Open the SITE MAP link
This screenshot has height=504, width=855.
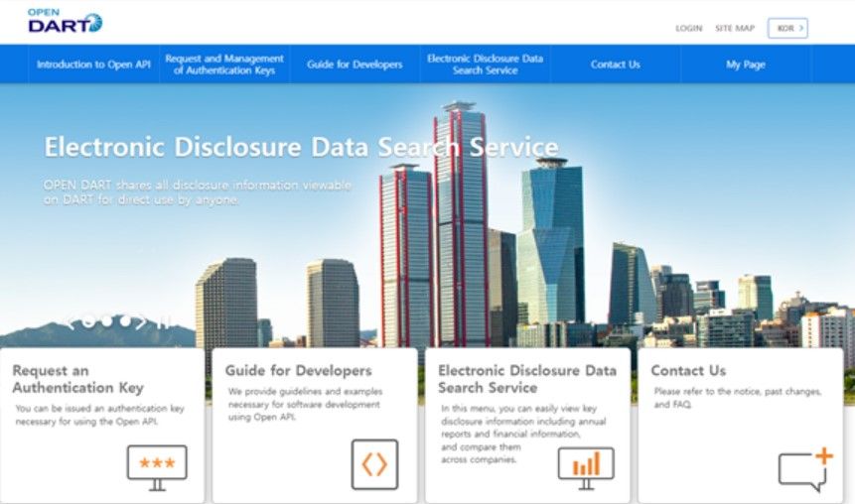pos(735,29)
